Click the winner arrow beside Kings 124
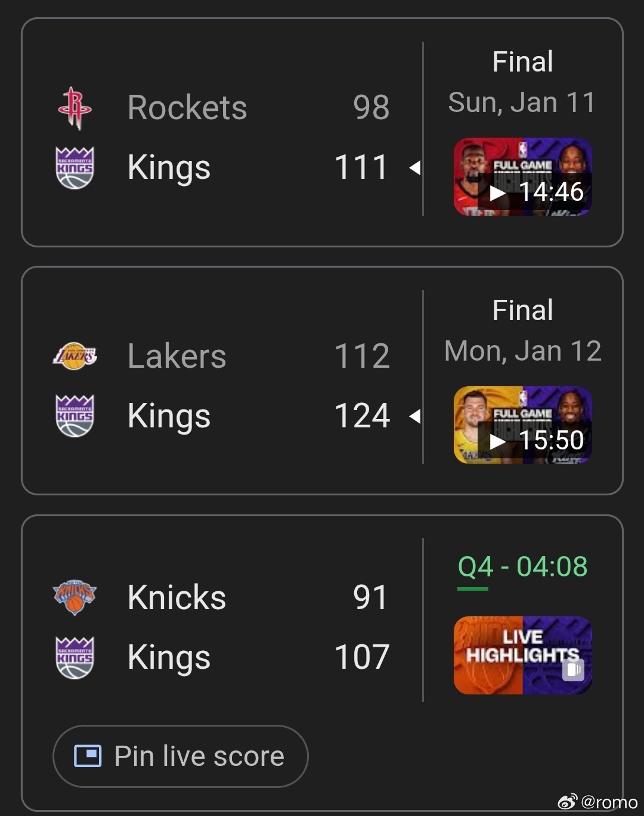Screen dimensions: 644x816 pos(415,416)
